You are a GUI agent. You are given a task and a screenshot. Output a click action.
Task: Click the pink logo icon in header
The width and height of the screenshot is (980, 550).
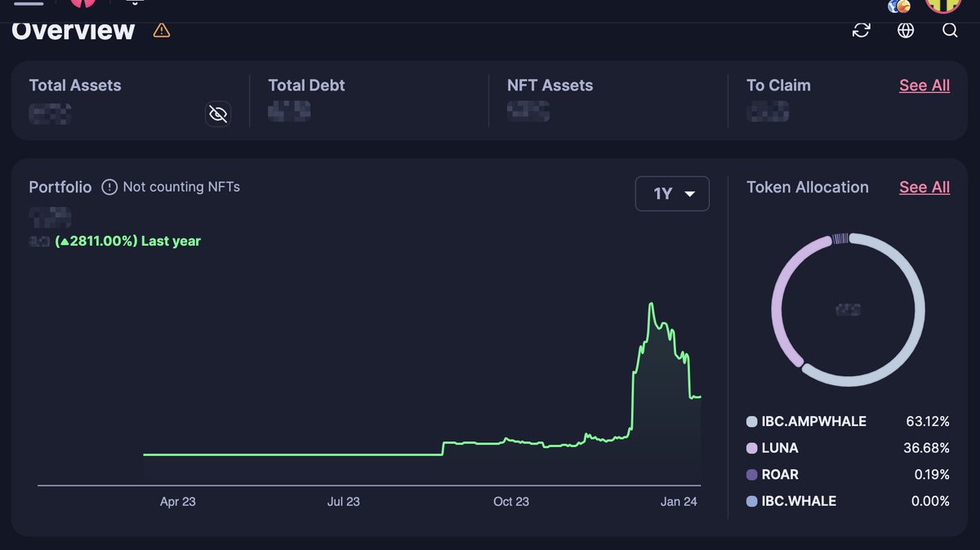[82, 2]
